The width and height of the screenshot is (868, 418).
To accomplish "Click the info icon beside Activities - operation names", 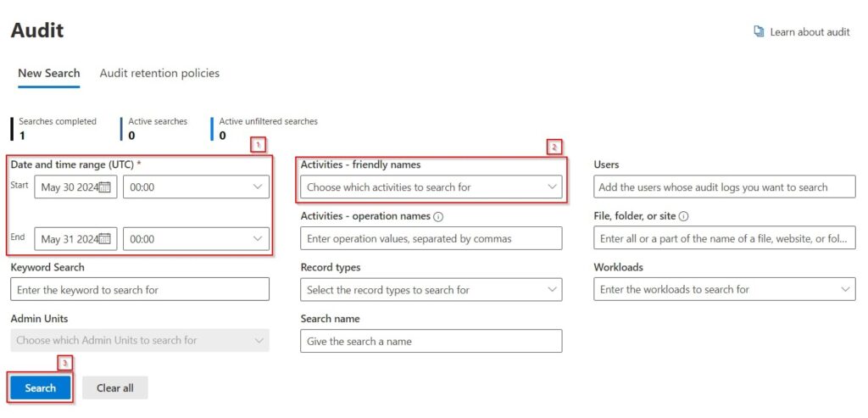I will coord(438,217).
